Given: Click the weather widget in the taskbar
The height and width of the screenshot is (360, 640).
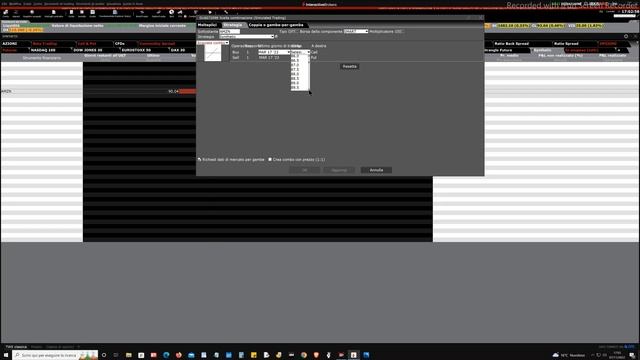Looking at the screenshot, I should click(569, 355).
